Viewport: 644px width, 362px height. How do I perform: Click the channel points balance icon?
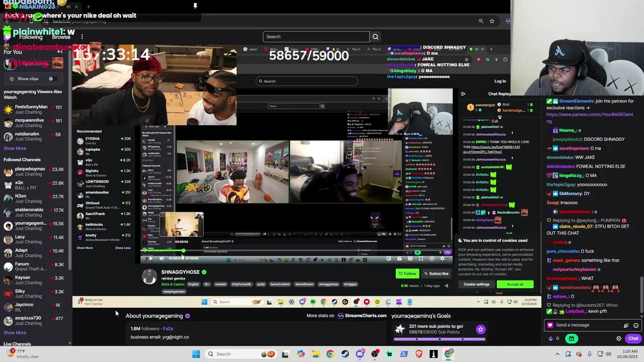551,339
